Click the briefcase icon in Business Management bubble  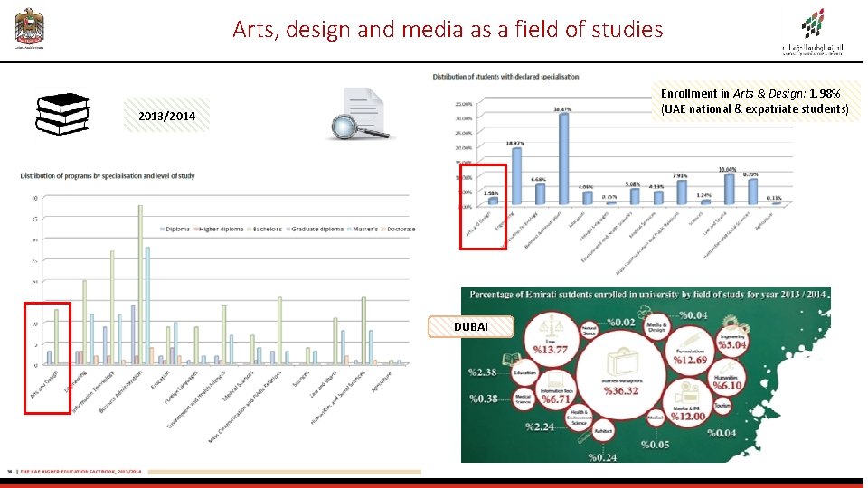[x=621, y=361]
